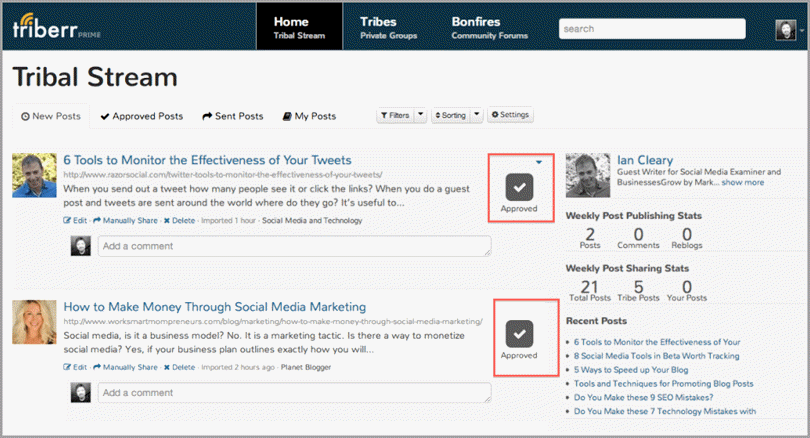Screen dimensions: 810x438
Task: Click into the search field
Action: [652, 29]
